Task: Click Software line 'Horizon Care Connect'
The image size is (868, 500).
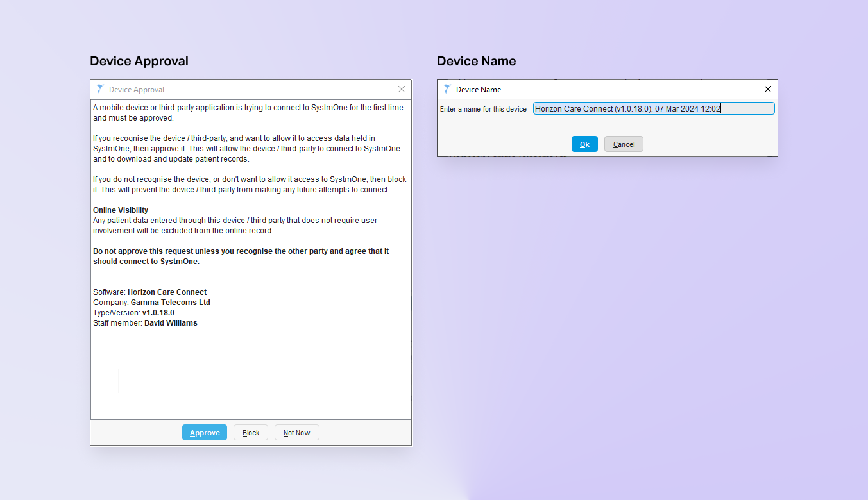Action: click(167, 292)
